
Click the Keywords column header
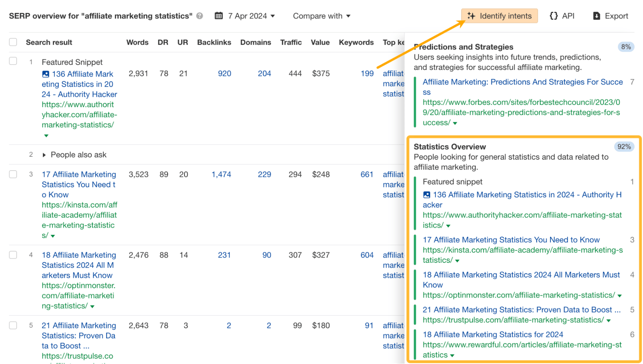point(356,42)
